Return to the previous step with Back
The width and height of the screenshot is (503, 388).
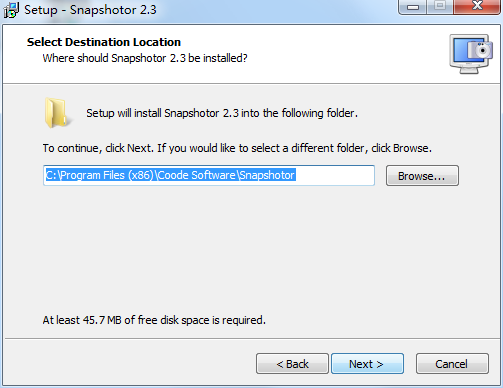point(292,364)
